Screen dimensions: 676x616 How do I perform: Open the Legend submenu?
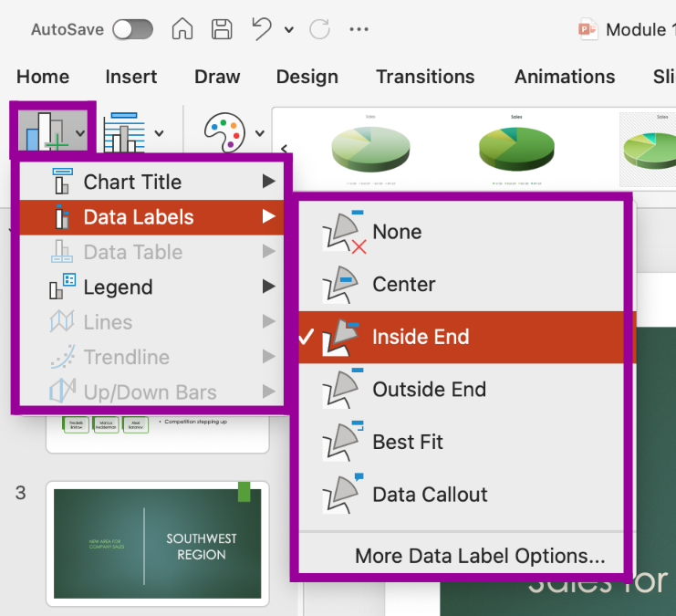151,287
